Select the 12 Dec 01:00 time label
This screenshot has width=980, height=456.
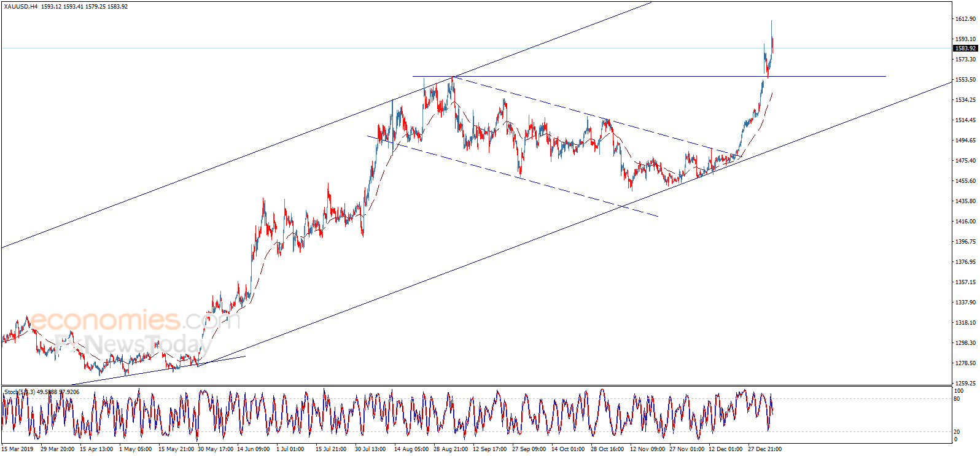[726, 449]
